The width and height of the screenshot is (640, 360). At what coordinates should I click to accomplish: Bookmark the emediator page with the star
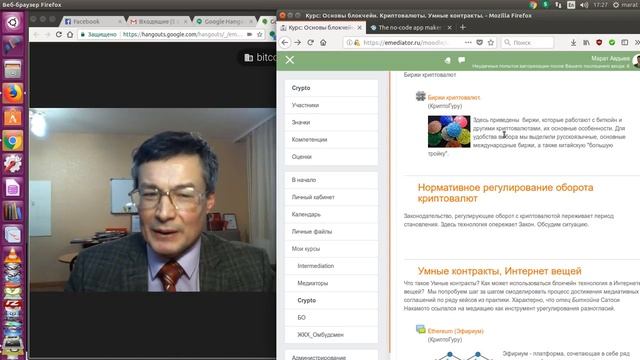pyautogui.click(x=491, y=42)
